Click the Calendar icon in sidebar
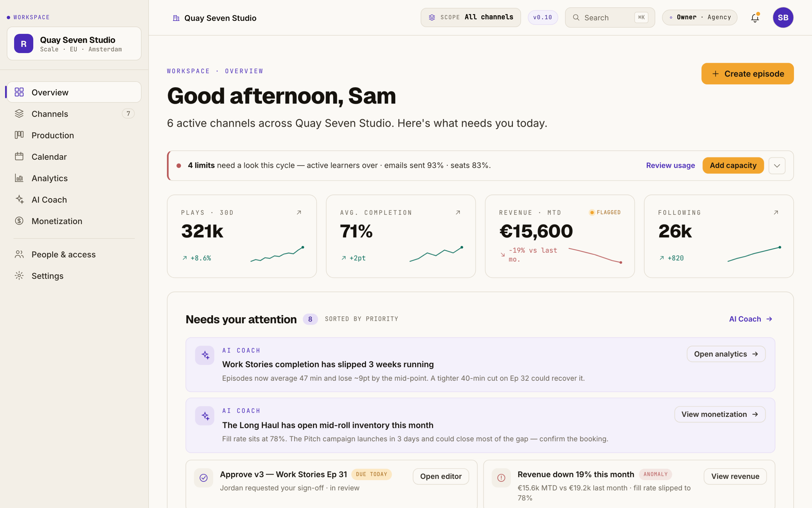This screenshot has height=508, width=812. (19, 157)
